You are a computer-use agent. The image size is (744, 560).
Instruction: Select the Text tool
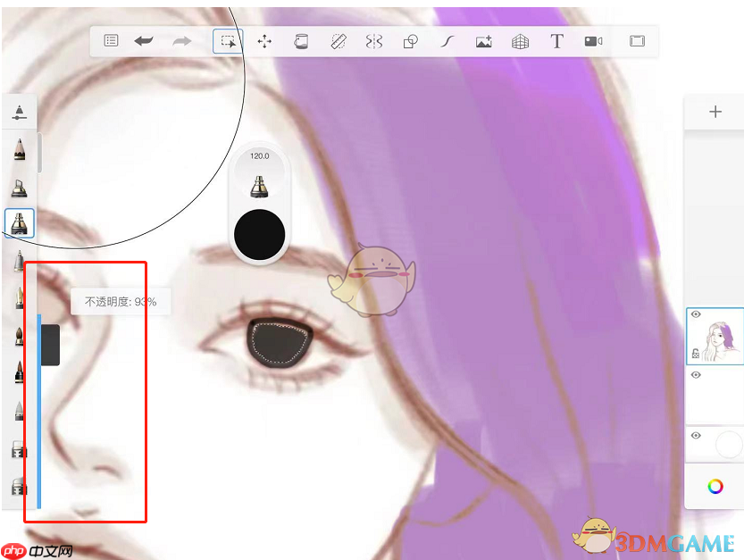point(556,41)
